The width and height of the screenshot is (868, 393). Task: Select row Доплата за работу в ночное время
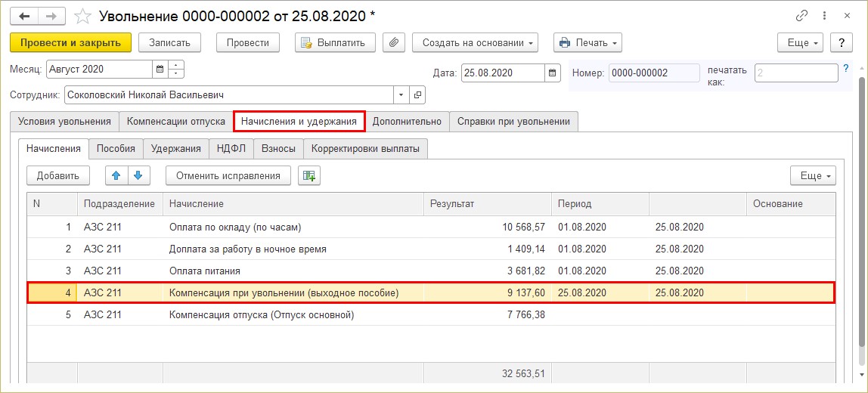431,249
